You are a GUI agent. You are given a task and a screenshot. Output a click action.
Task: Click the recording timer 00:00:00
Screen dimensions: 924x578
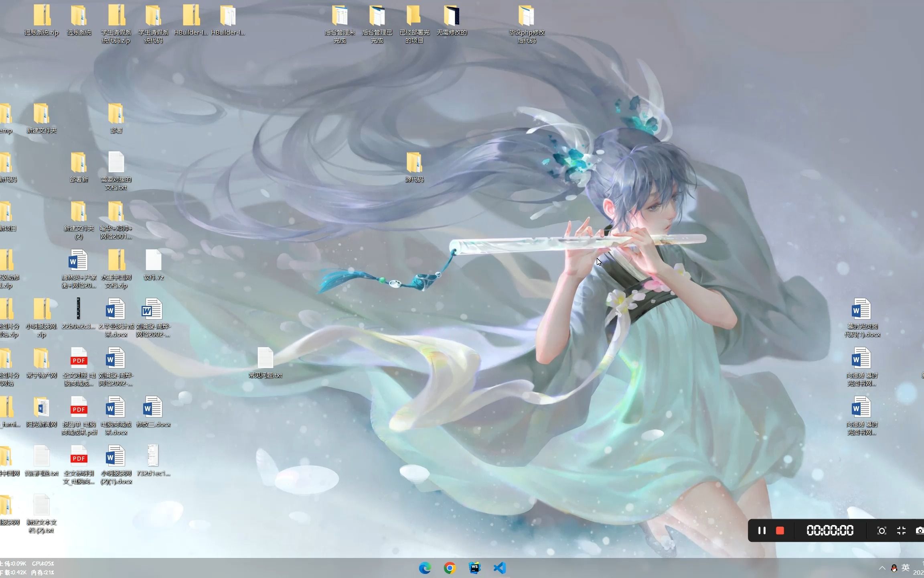(830, 531)
